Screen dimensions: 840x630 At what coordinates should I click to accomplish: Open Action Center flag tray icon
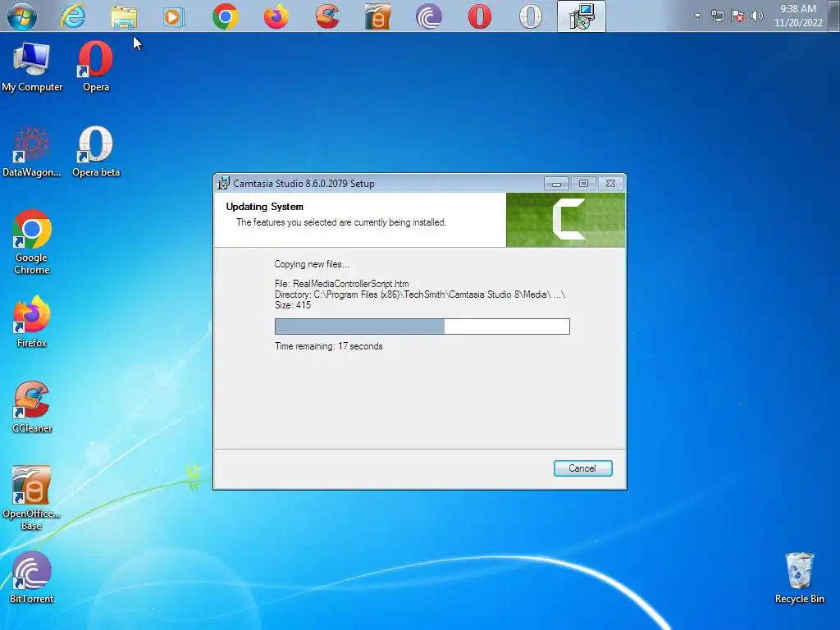coord(737,16)
